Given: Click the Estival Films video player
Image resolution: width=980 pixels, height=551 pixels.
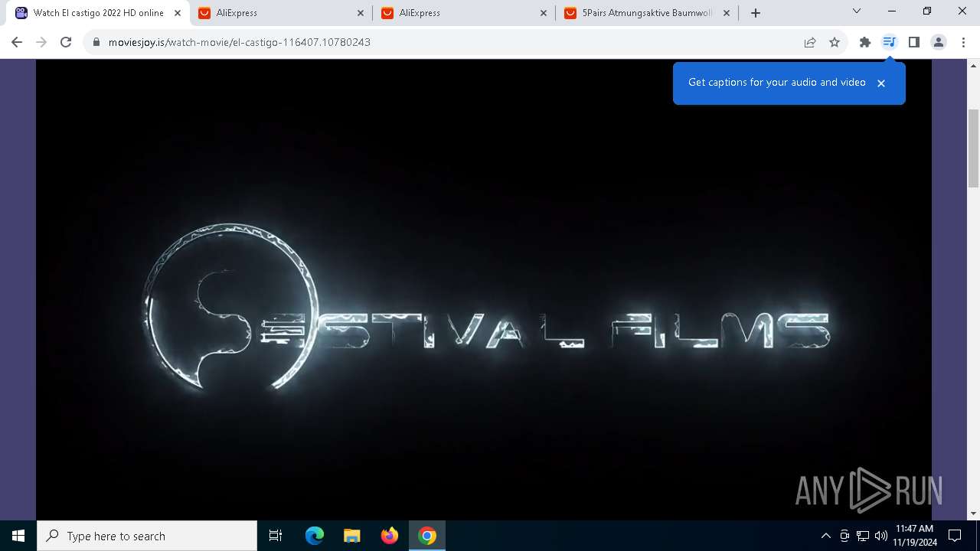Looking at the screenshot, I should (x=484, y=289).
